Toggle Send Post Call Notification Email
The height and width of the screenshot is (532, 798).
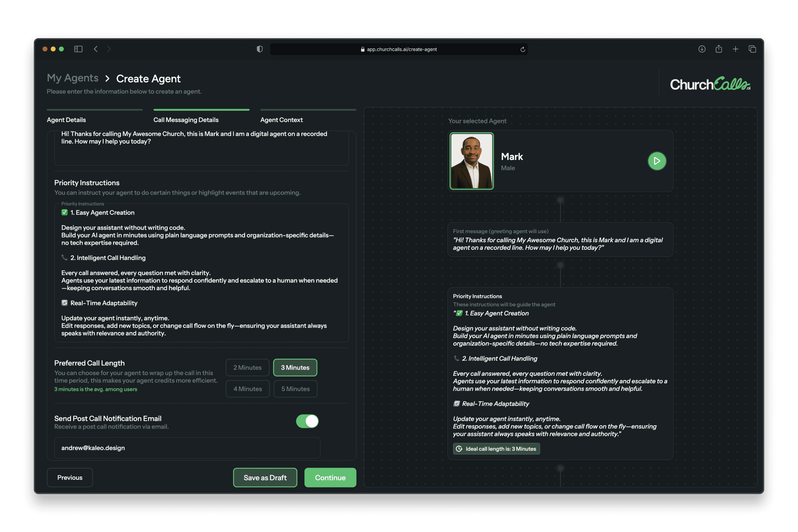[307, 421]
